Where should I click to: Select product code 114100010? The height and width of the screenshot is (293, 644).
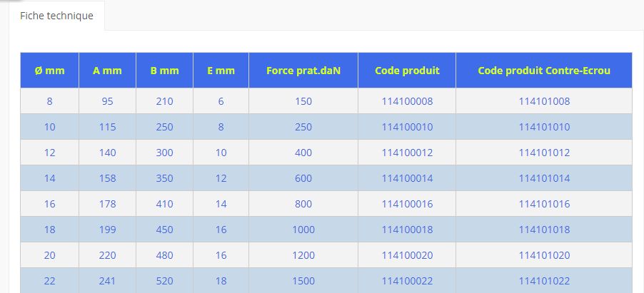click(407, 127)
